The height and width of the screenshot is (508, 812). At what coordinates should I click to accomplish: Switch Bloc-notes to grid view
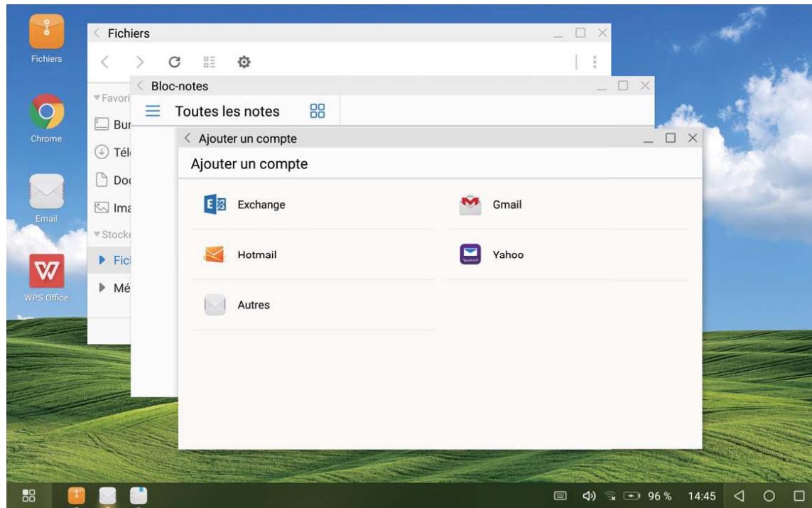tap(318, 111)
